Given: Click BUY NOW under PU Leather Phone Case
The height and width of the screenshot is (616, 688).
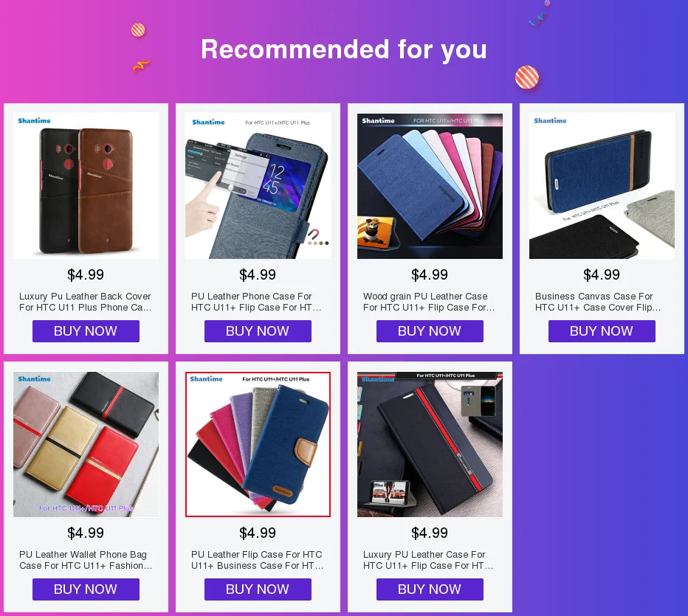Looking at the screenshot, I should [258, 331].
